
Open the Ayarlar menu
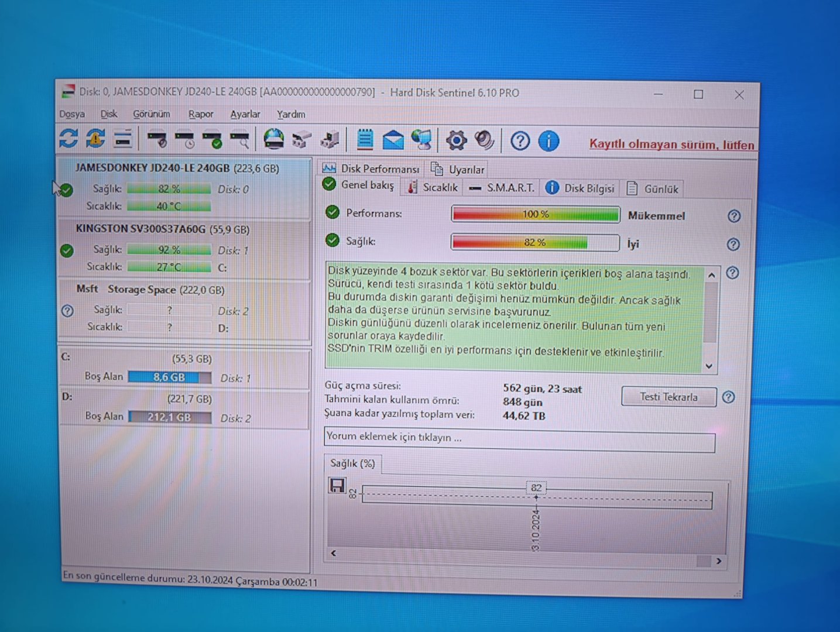245,114
